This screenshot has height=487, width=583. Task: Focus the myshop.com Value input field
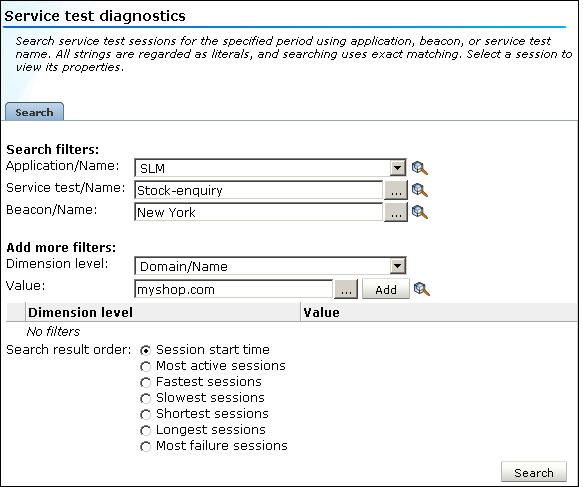point(233,289)
